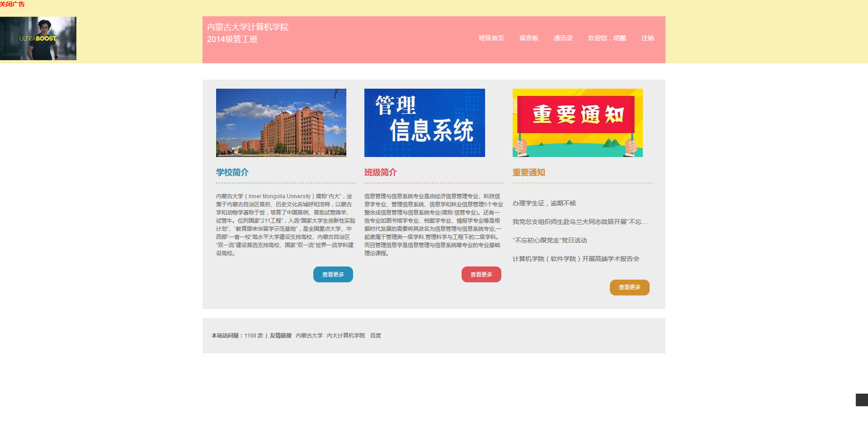Screen dimensions: 868x428
Task: Click the 友情链接 label in footer
Action: point(281,336)
